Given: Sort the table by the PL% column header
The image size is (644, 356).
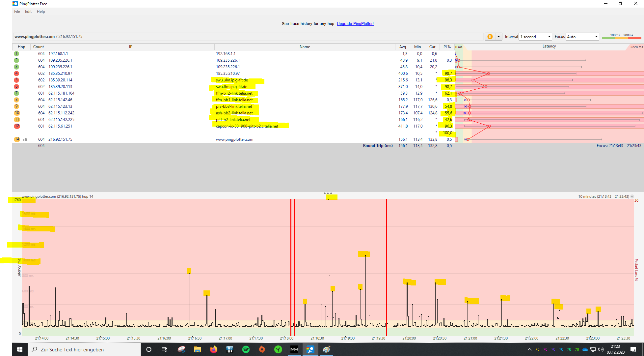Looking at the screenshot, I should [447, 47].
